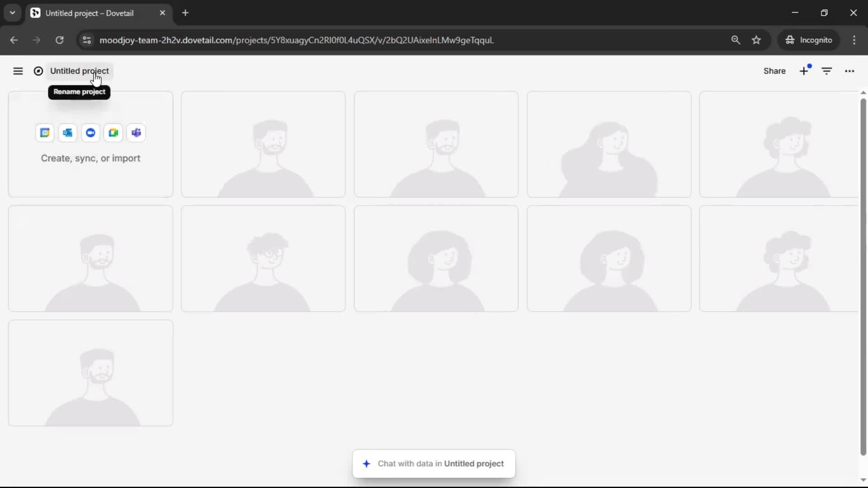Open a new browser tab
This screenshot has height=488, width=868.
point(185,13)
